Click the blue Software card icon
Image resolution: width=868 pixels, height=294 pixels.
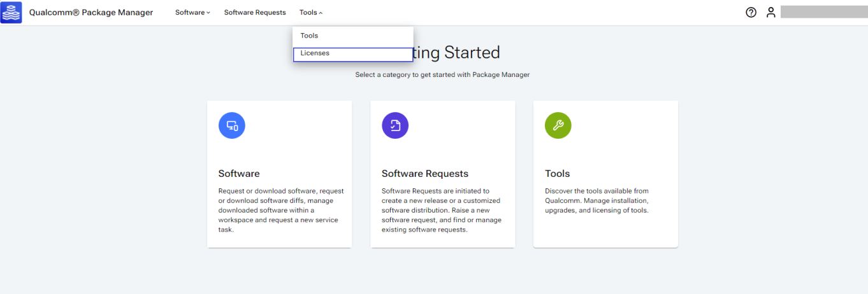click(x=232, y=125)
